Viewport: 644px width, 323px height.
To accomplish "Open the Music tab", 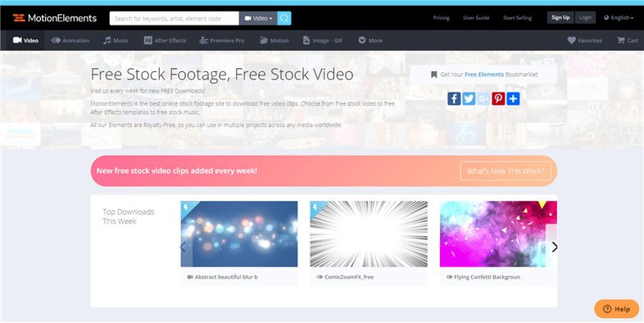I will (116, 40).
